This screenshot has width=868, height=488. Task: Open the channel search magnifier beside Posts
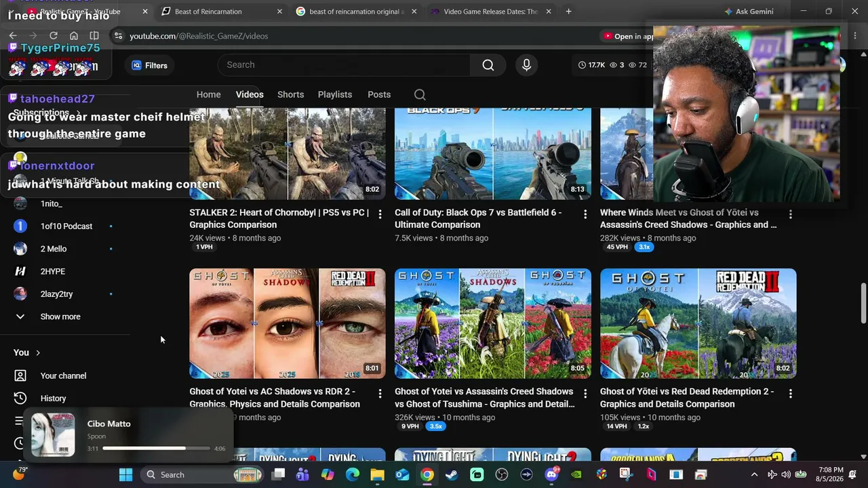pos(420,95)
